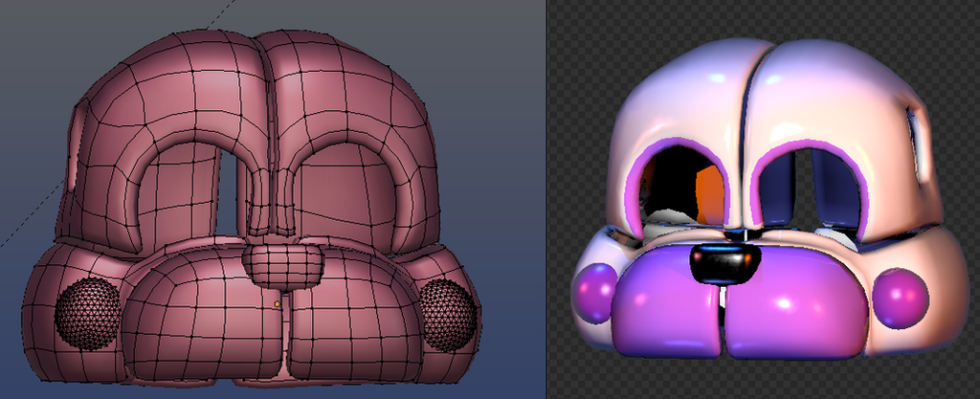Click the left purple cheek sphere in the render
Screen dimensions: 980x399
[x=597, y=293]
